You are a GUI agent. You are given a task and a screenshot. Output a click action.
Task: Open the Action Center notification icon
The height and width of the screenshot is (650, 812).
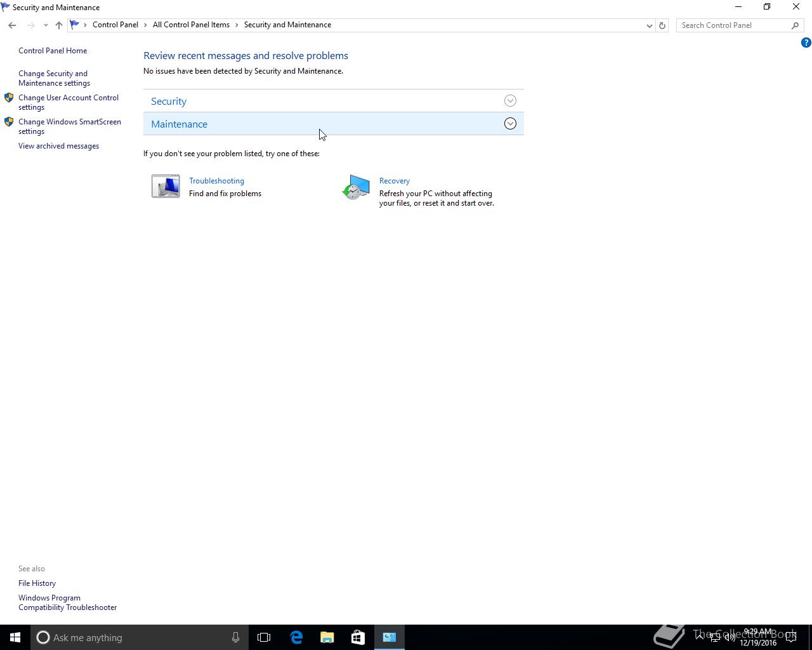pyautogui.click(x=792, y=637)
